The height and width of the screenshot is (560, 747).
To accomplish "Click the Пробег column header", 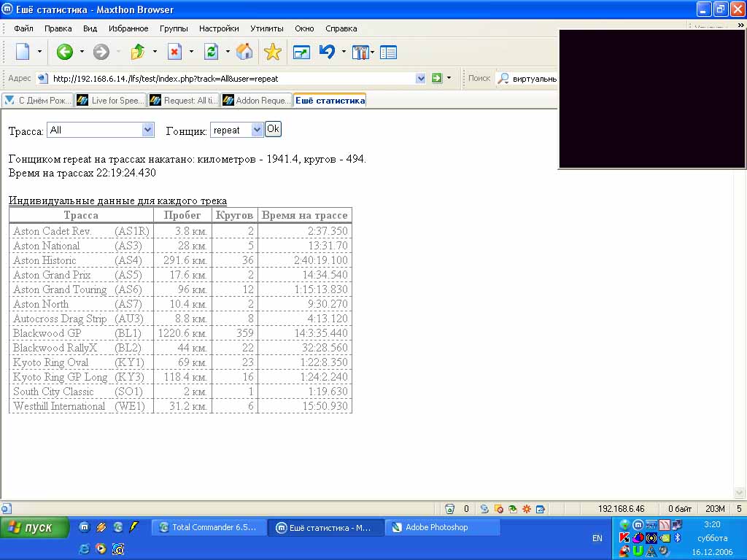I will click(182, 215).
